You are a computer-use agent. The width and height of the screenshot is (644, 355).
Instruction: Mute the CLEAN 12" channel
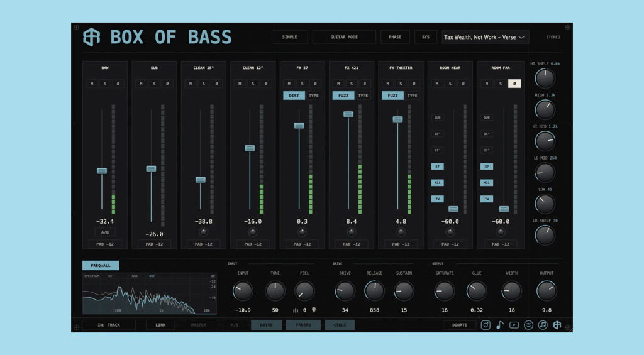[240, 84]
